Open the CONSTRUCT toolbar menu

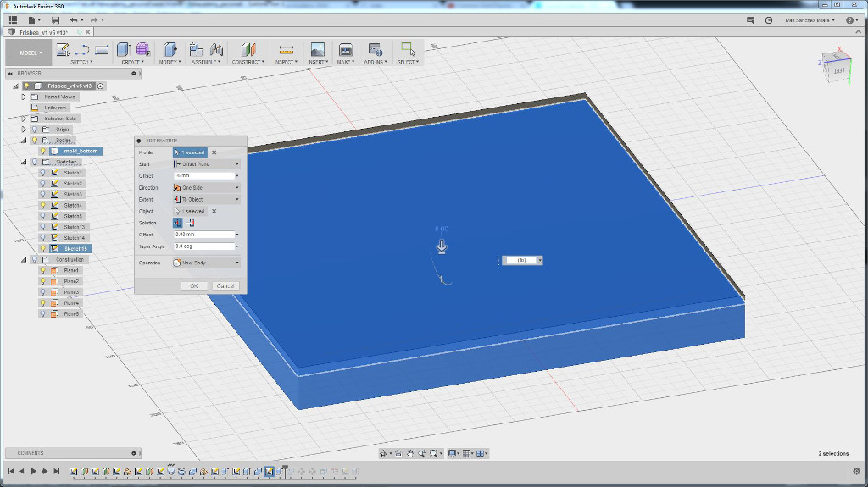pos(248,62)
